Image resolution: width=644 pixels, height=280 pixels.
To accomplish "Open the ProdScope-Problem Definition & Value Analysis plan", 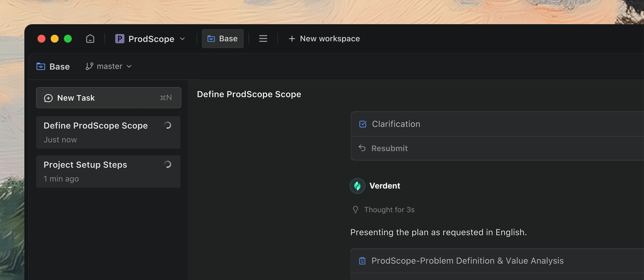I will click(467, 261).
